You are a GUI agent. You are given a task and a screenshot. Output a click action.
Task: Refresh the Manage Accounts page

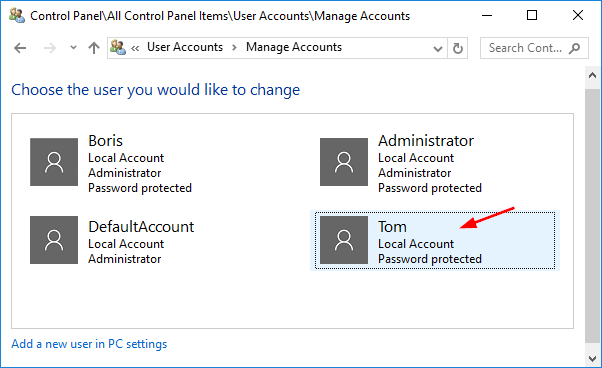458,48
